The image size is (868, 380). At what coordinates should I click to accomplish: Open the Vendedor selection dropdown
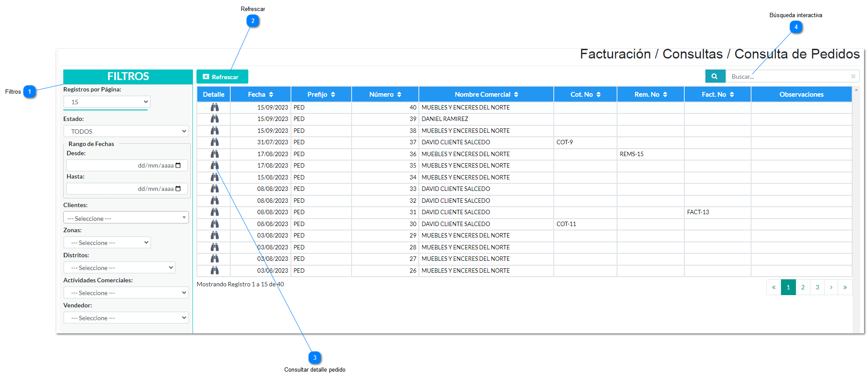coord(126,318)
